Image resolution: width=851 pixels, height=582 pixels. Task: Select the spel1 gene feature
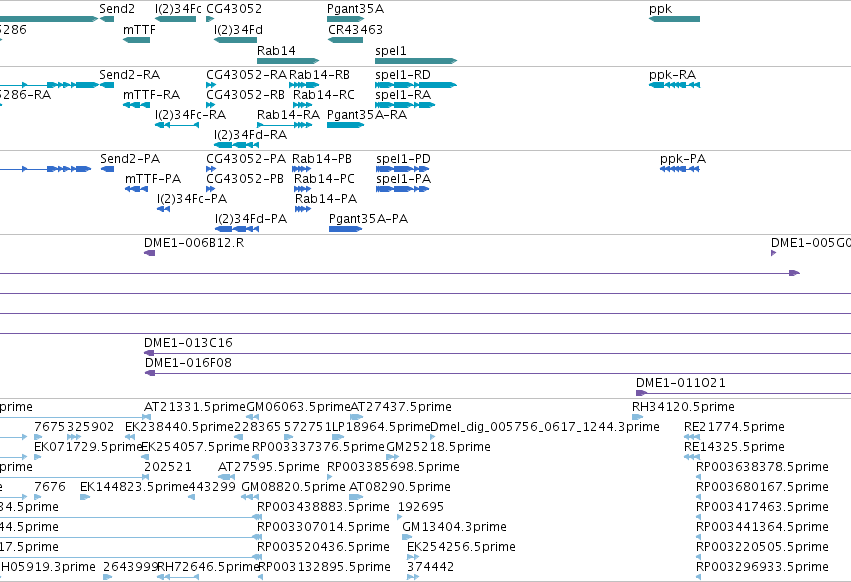point(416,61)
